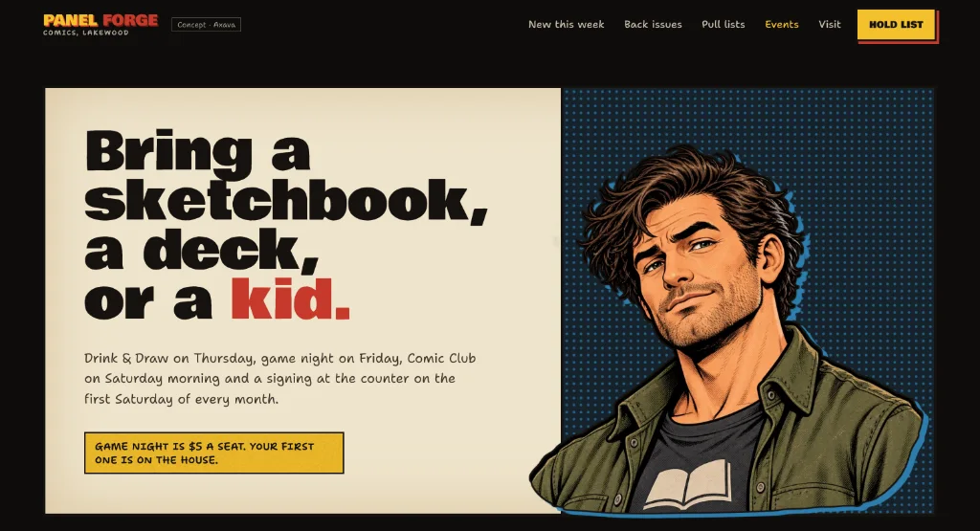This screenshot has width=980, height=531.
Task: Click the Panel Forge logo
Action: pos(100,24)
